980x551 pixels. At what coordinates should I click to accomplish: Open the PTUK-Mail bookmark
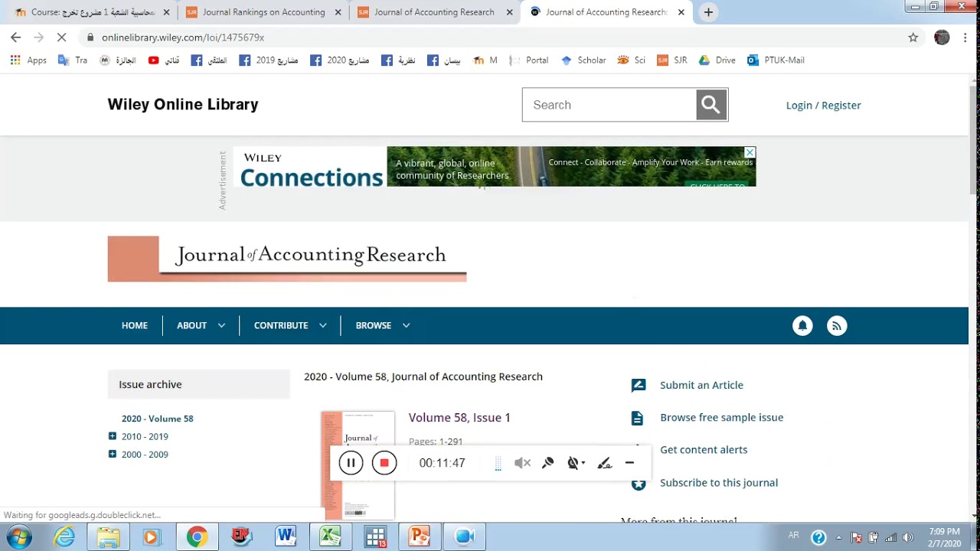[x=776, y=60]
